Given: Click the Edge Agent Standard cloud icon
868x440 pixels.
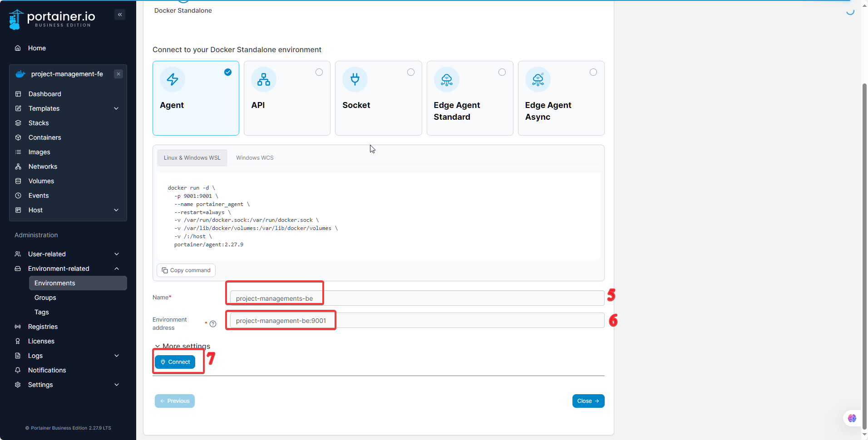Looking at the screenshot, I should [x=447, y=79].
